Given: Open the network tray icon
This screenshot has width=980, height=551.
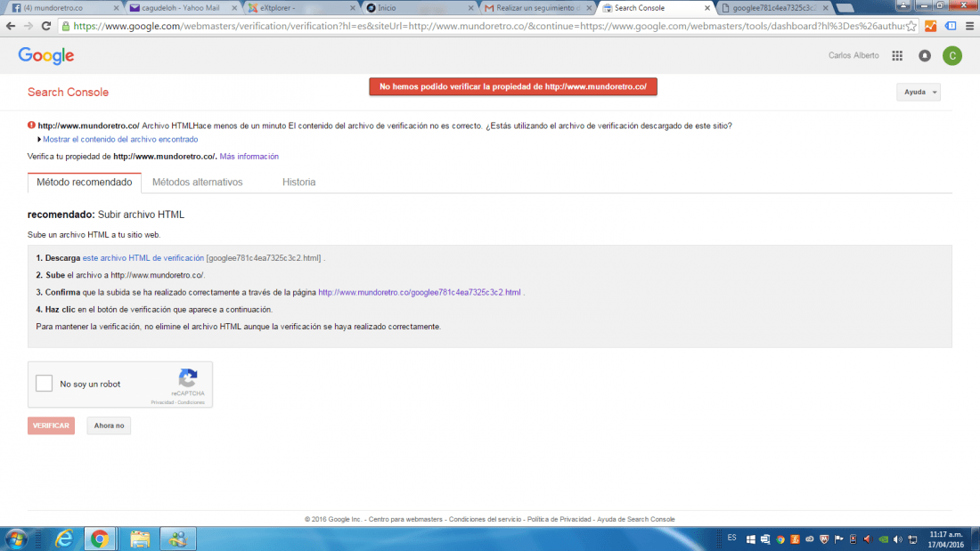Looking at the screenshot, I should click(x=912, y=539).
